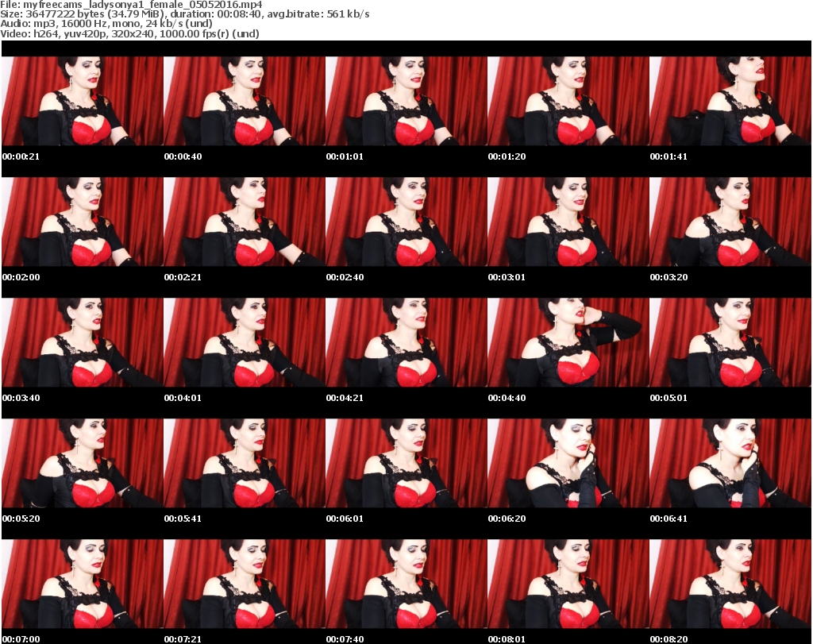813x644 pixels.
Task: Click the 00:03:20 timestamp label
Action: click(x=669, y=277)
